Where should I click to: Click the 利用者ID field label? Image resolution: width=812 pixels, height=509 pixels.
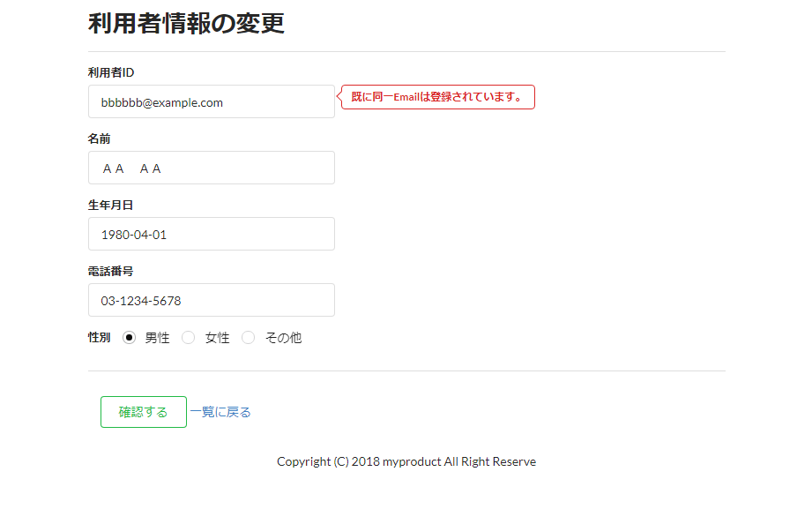(x=111, y=72)
